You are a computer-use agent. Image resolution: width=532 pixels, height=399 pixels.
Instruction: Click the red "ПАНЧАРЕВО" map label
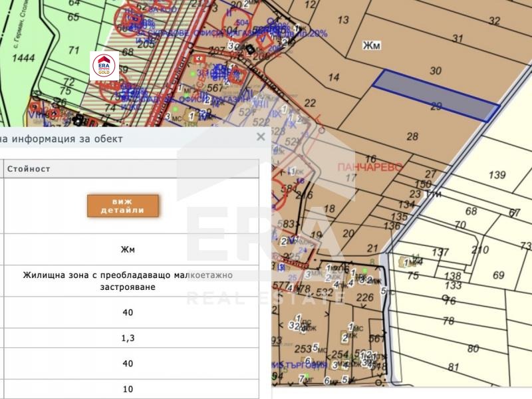[x=370, y=168]
